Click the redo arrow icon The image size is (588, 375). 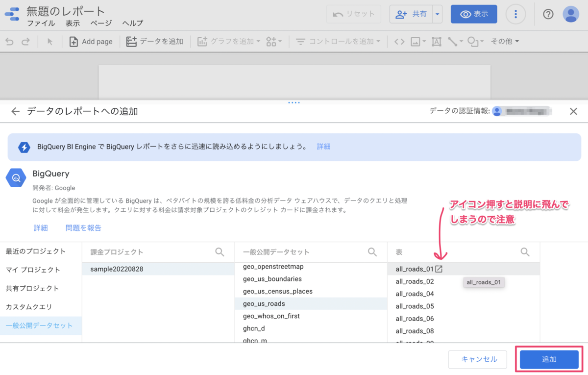click(25, 42)
